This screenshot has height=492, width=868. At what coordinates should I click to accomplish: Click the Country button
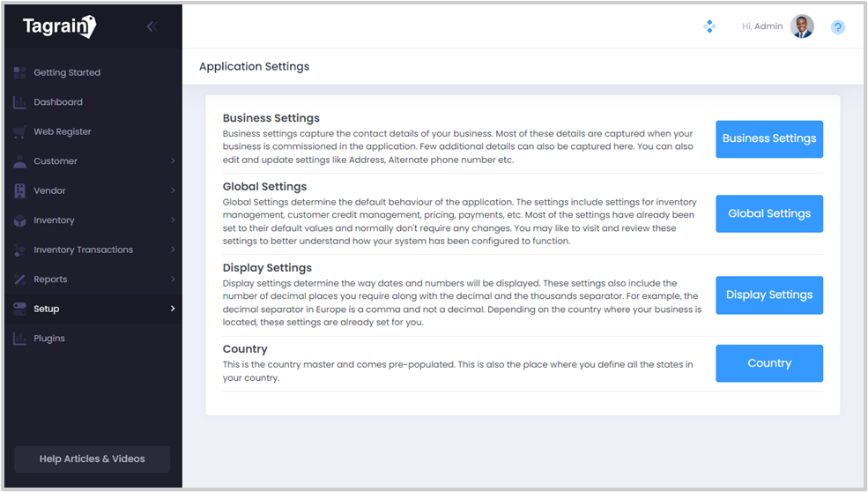tap(768, 363)
